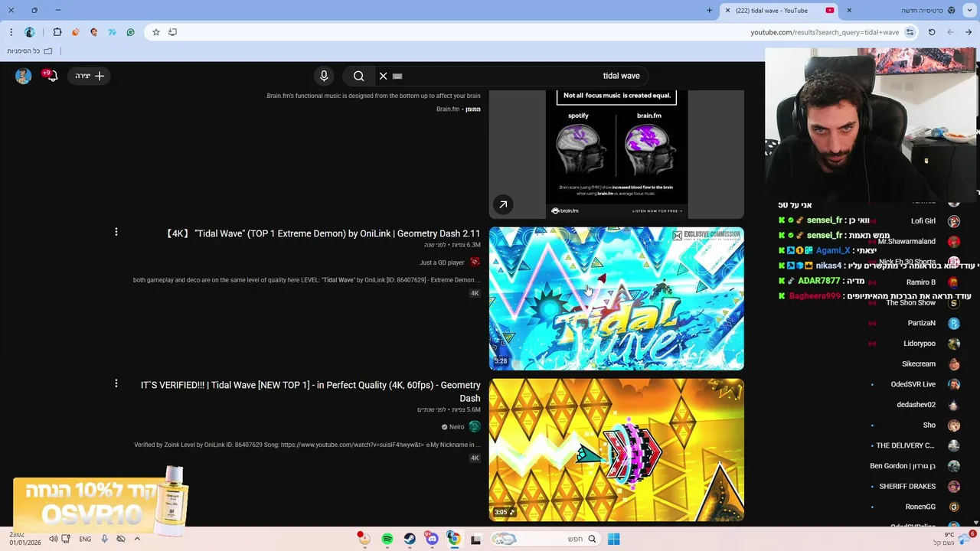
Task: Open the Just a GD player channel
Action: coord(442,262)
